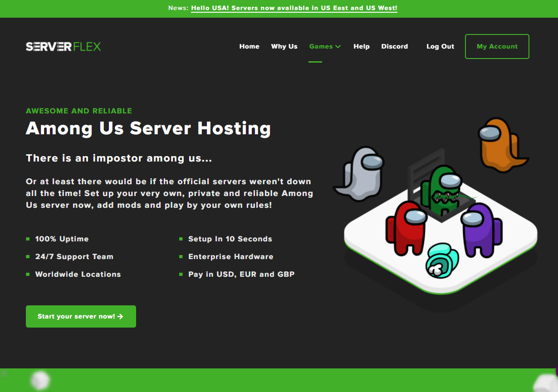Click the Start your server now button

(x=81, y=316)
